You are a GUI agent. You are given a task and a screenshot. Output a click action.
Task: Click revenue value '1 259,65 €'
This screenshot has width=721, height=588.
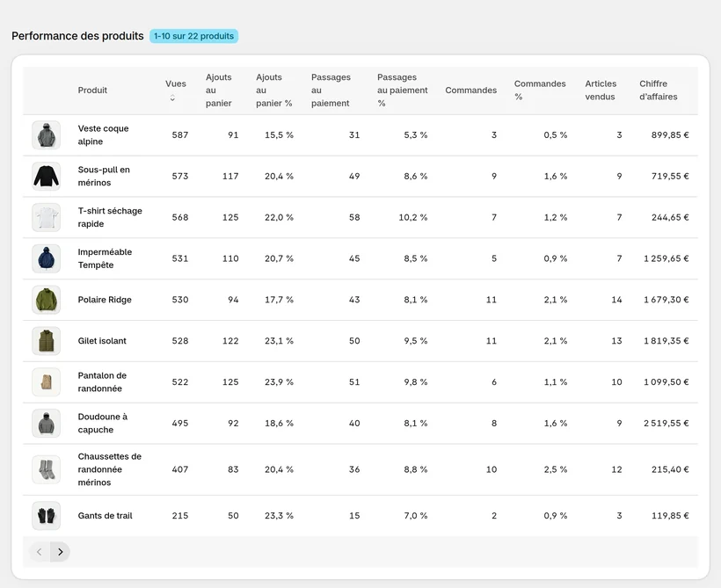666,258
